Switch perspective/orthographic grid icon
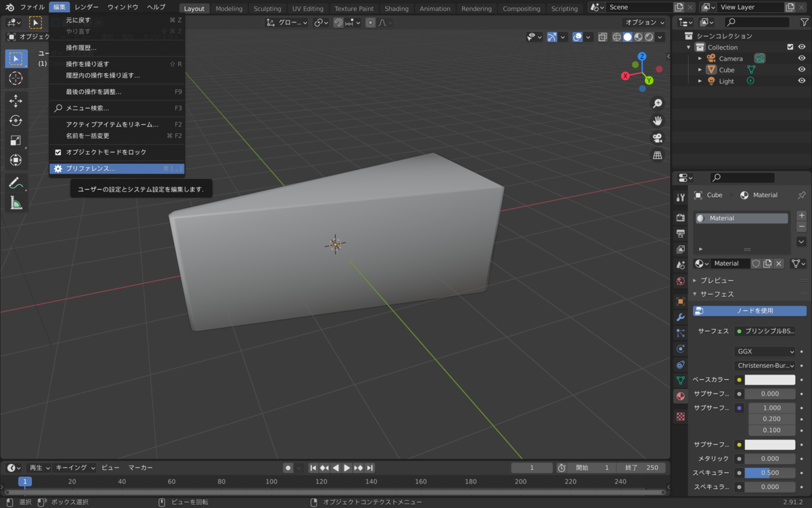 pos(657,155)
